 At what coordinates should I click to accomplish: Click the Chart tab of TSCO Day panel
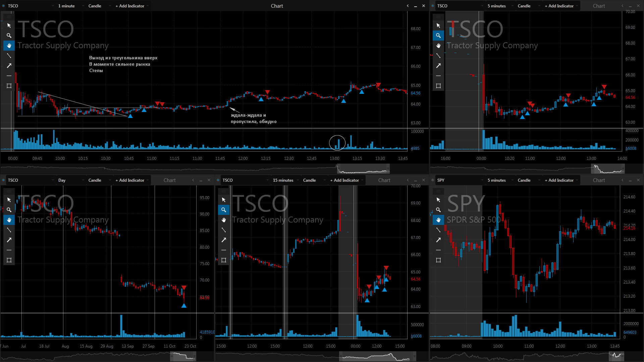(169, 180)
